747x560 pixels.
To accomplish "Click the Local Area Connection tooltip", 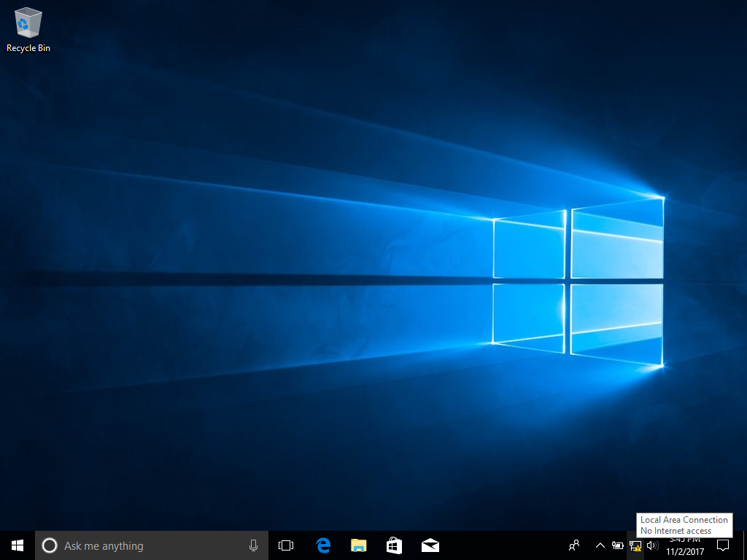I will [x=683, y=519].
